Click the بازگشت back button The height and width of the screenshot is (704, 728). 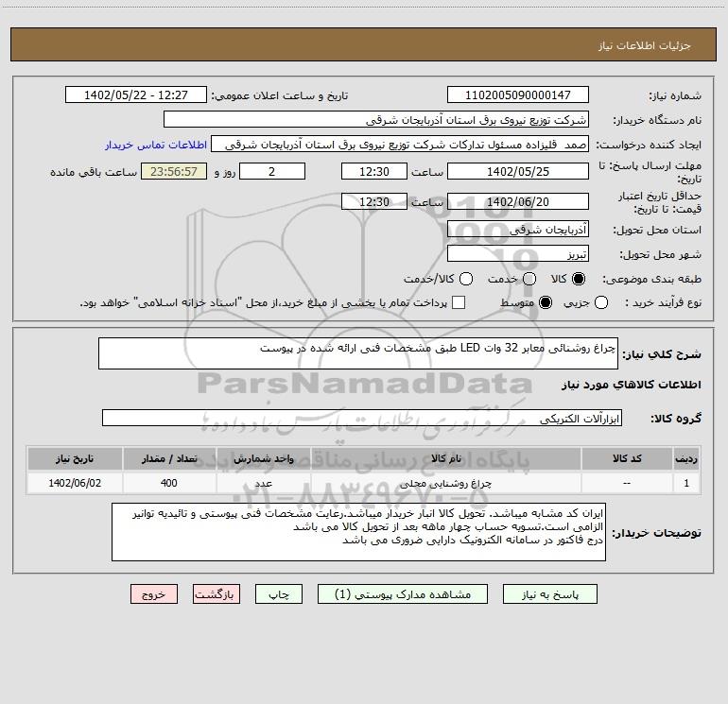pos(217,594)
